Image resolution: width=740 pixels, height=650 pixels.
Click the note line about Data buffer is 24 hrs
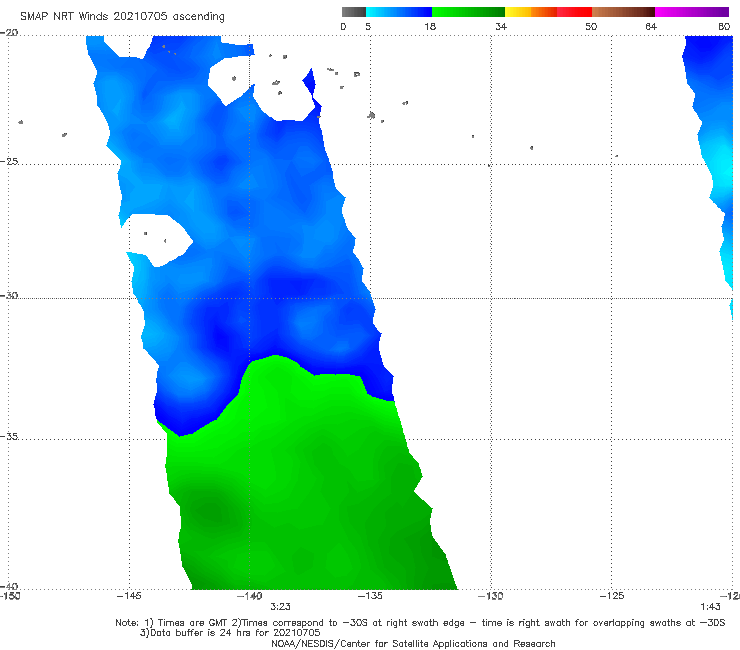[230, 633]
